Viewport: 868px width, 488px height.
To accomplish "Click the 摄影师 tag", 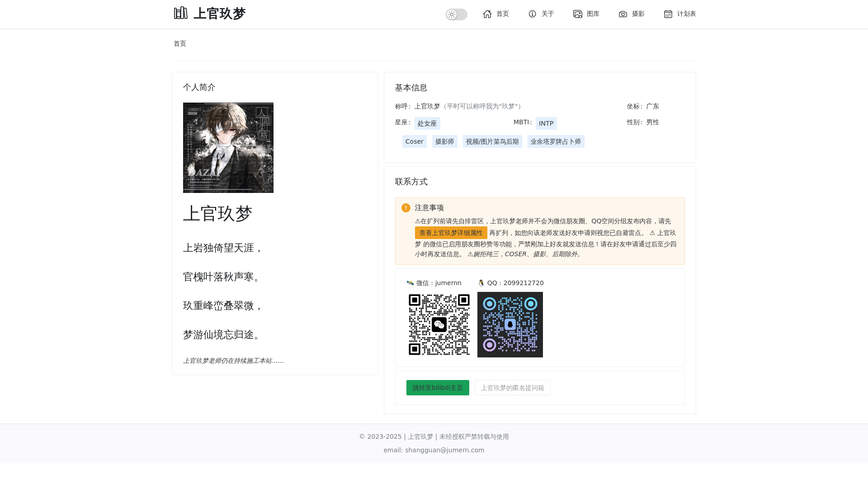I will pos(445,141).
